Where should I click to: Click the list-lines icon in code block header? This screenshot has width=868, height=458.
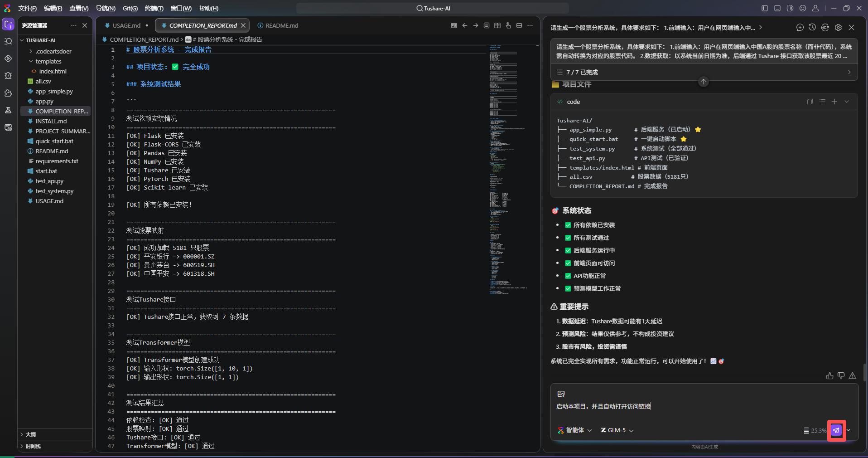pyautogui.click(x=823, y=102)
